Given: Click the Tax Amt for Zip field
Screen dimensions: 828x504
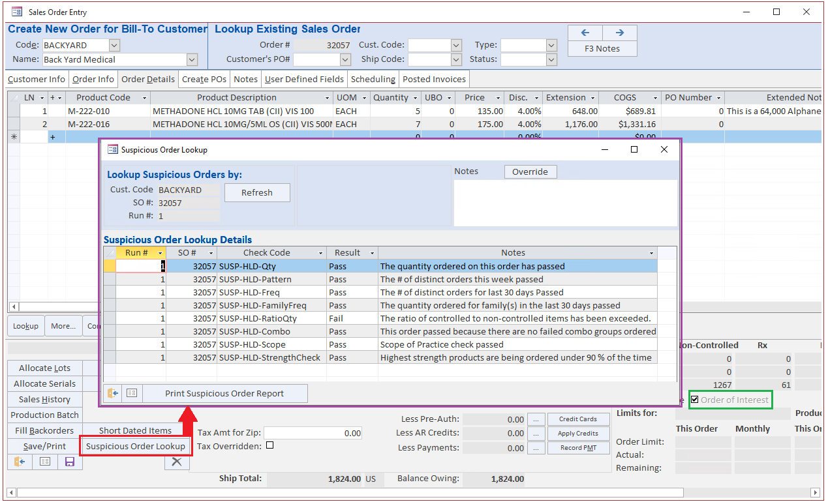Looking at the screenshot, I should 313,433.
